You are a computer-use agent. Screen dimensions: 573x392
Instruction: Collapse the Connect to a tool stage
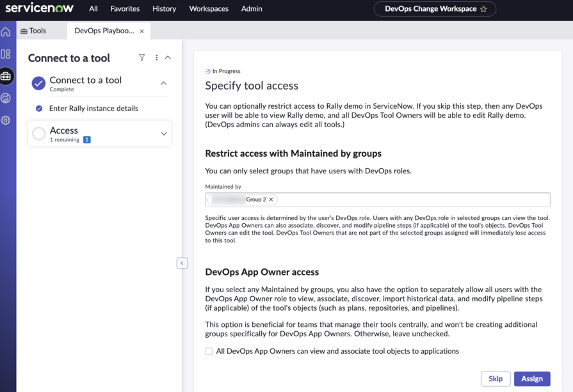tap(164, 83)
